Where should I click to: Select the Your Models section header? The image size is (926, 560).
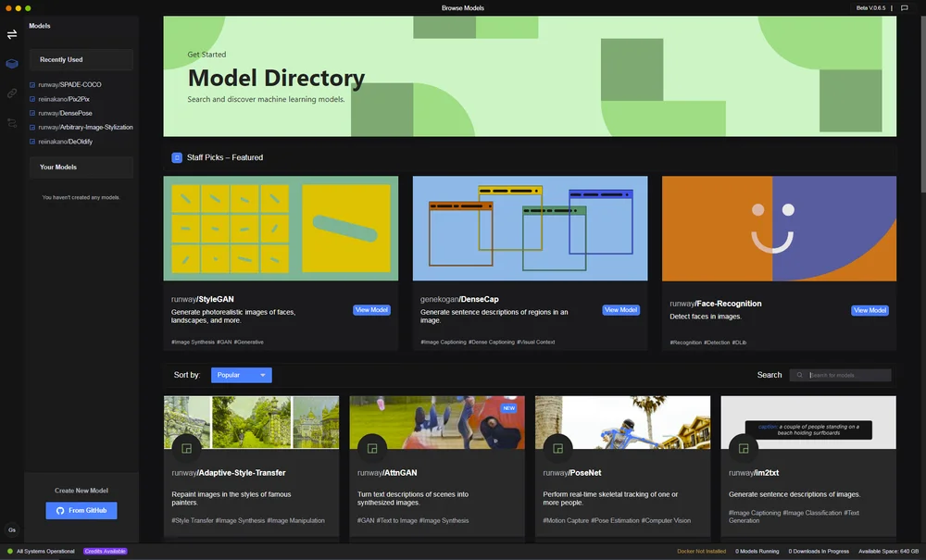(x=81, y=167)
